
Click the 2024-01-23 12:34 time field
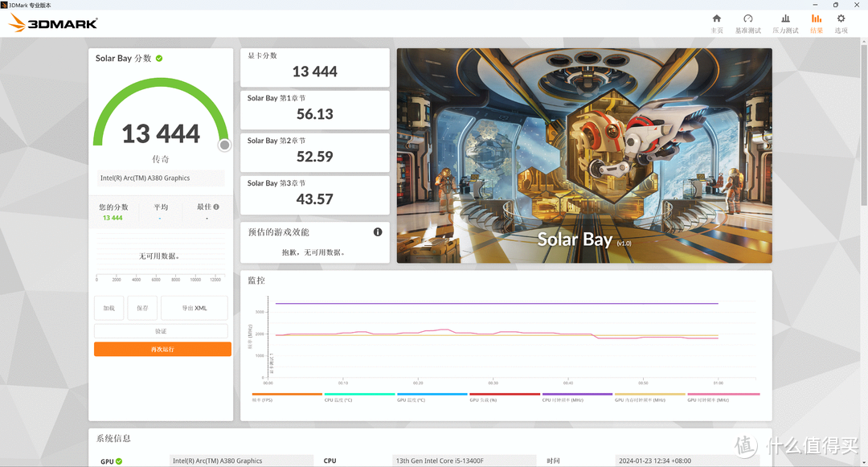point(687,461)
